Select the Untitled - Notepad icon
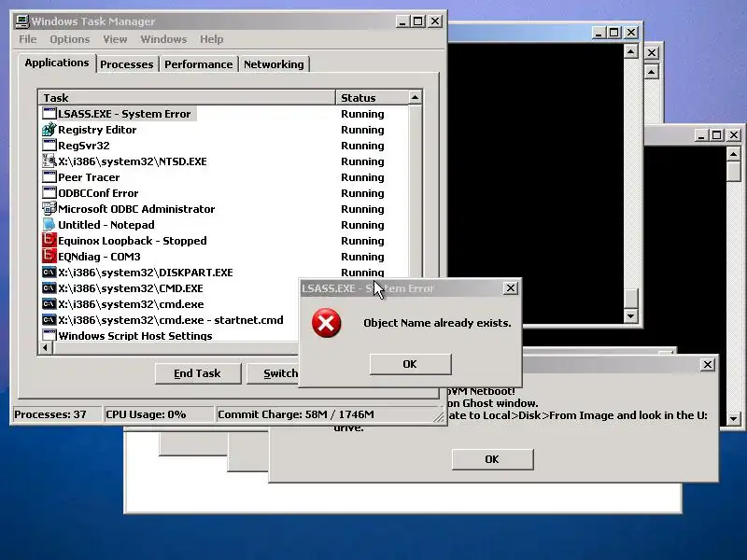 [49, 224]
